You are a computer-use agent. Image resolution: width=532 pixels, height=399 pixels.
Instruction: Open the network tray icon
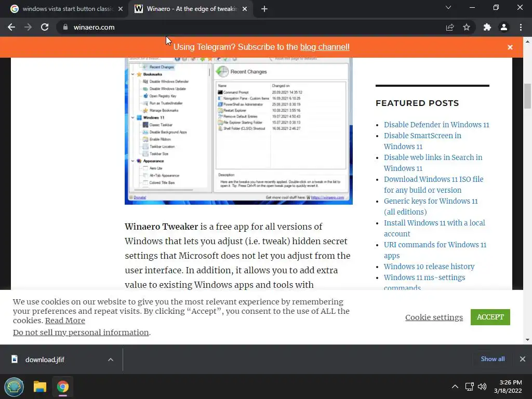click(x=470, y=387)
